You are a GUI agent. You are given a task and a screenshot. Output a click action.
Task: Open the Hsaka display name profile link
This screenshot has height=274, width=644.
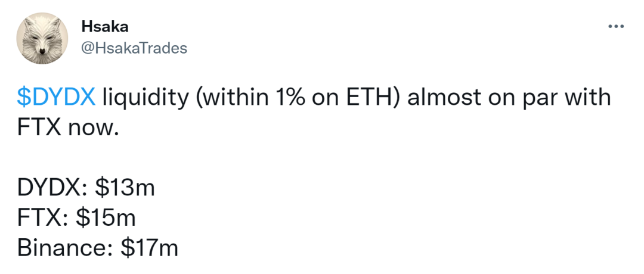[105, 27]
